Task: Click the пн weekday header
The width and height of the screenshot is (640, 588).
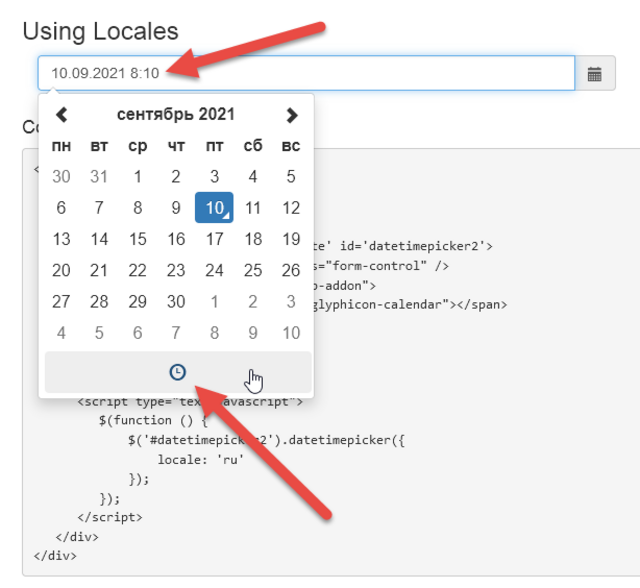Action: click(x=61, y=146)
